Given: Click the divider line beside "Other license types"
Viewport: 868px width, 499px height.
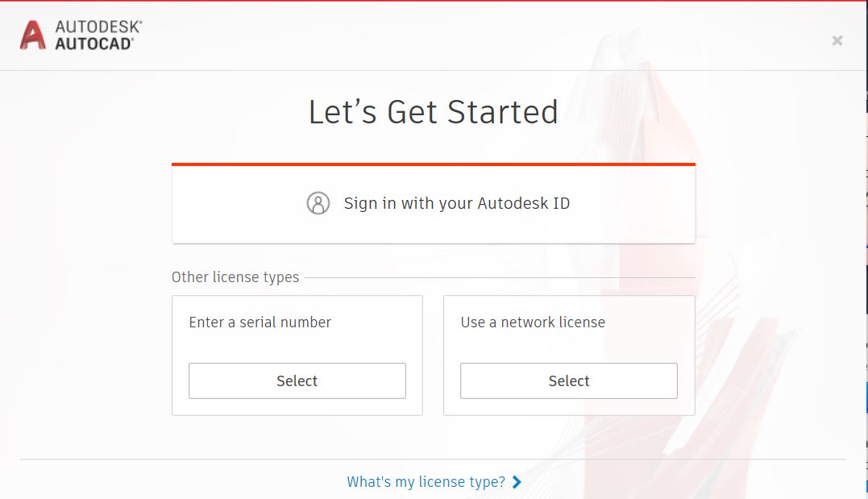Looking at the screenshot, I should (500, 277).
